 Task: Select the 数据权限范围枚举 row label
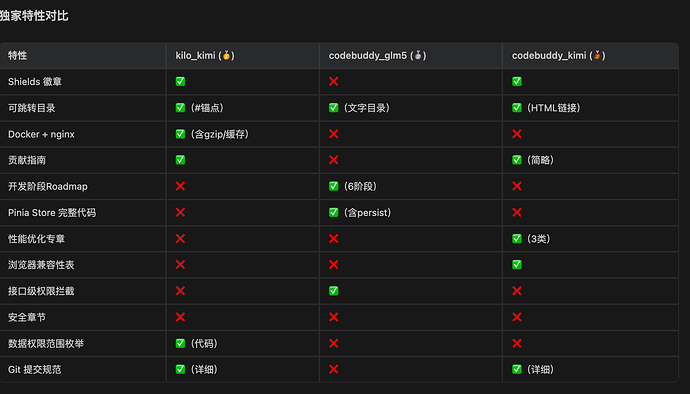tap(46, 343)
